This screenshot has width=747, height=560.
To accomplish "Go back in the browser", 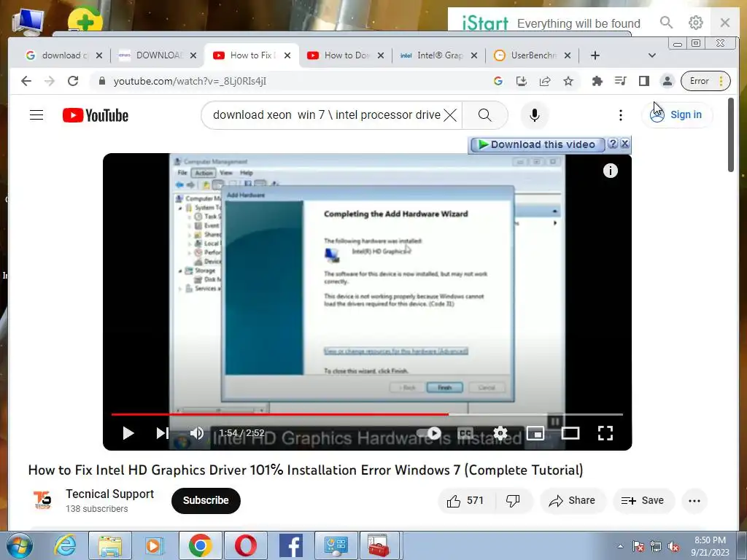I will pyautogui.click(x=26, y=82).
